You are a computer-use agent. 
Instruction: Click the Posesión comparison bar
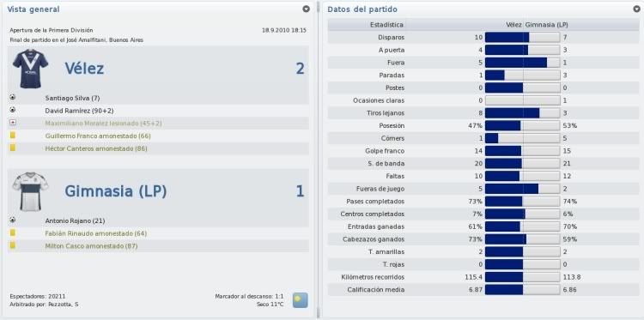coord(522,126)
